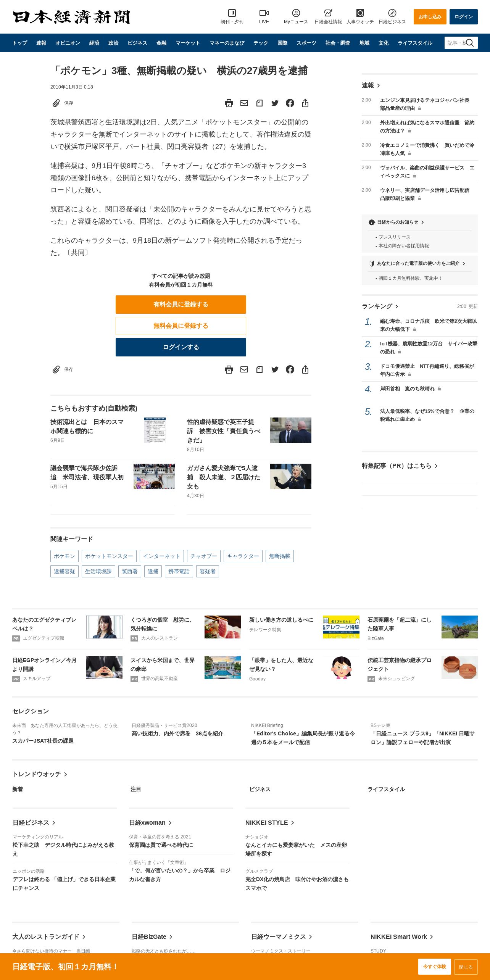Click the 無断掲載 keyword tag
Image resolution: width=490 pixels, height=980 pixels.
280,556
